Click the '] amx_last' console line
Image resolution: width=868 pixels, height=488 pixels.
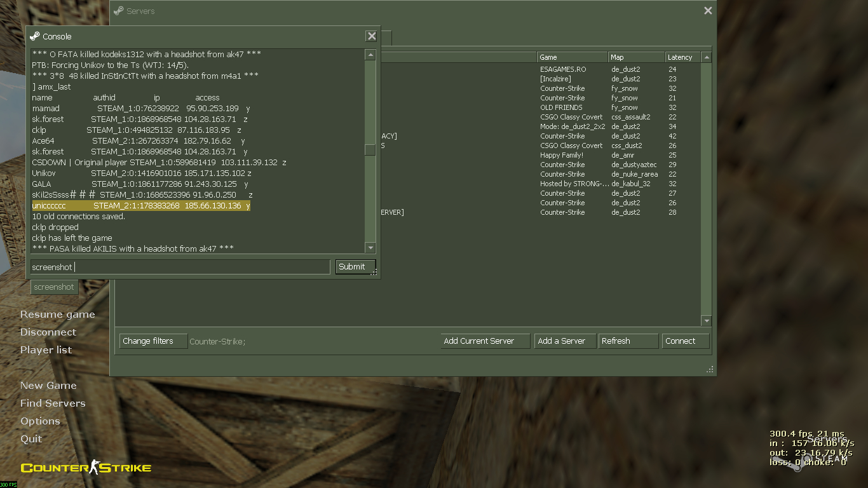click(x=51, y=87)
